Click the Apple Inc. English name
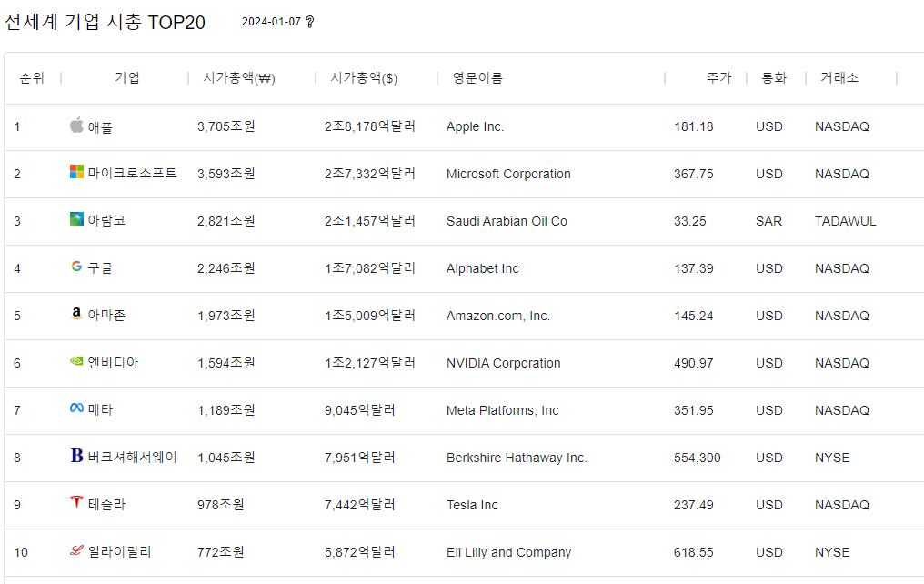The height and width of the screenshot is (584, 924). [475, 126]
